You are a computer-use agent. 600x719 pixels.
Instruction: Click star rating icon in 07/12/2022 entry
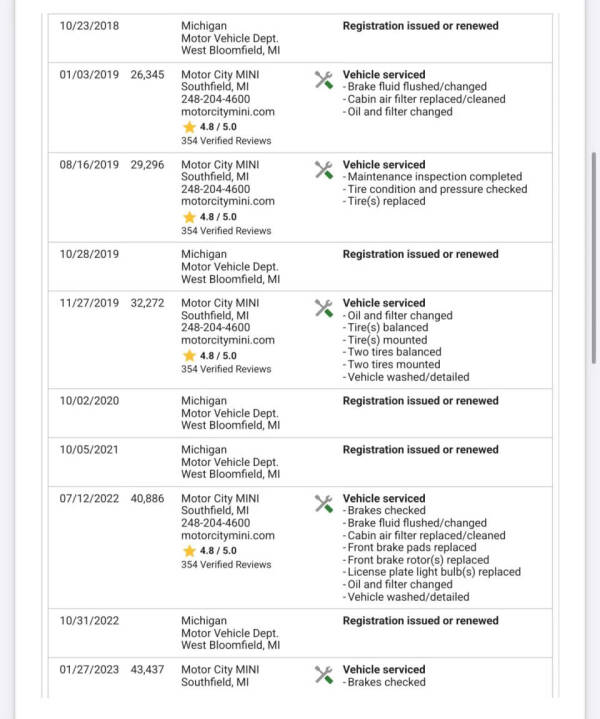(189, 551)
